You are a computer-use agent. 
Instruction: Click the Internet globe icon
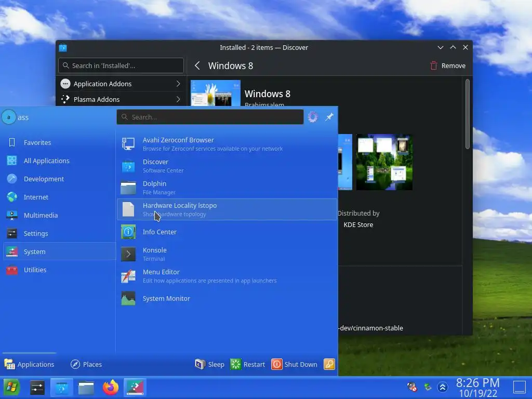12,197
